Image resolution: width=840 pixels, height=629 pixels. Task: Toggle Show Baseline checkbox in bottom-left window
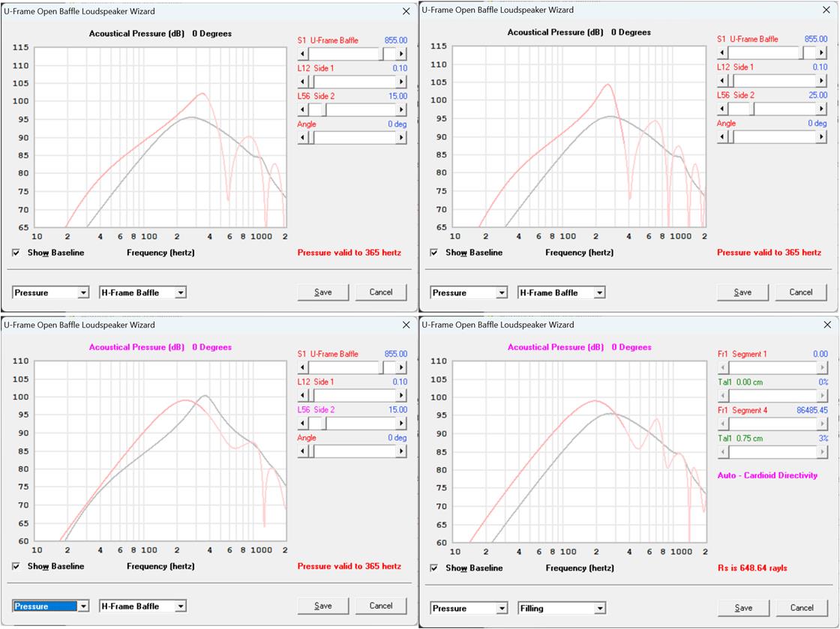16,566
